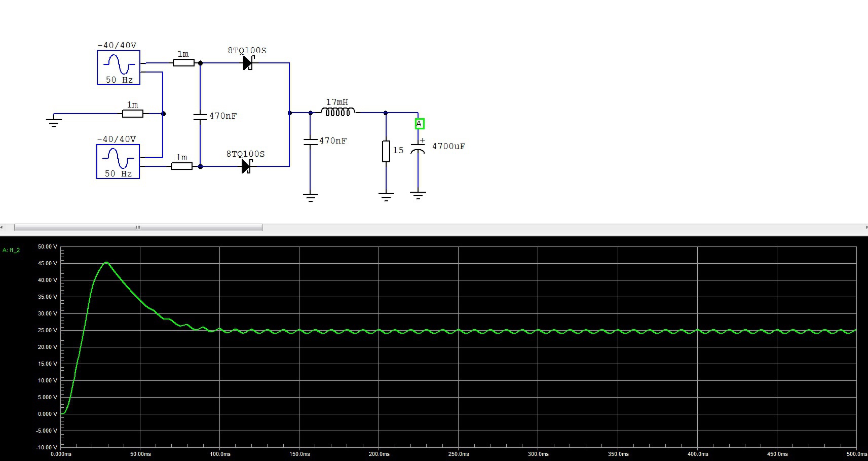
Task: Select the 4700uF electrolytic capacitor symbol
Action: [x=418, y=148]
